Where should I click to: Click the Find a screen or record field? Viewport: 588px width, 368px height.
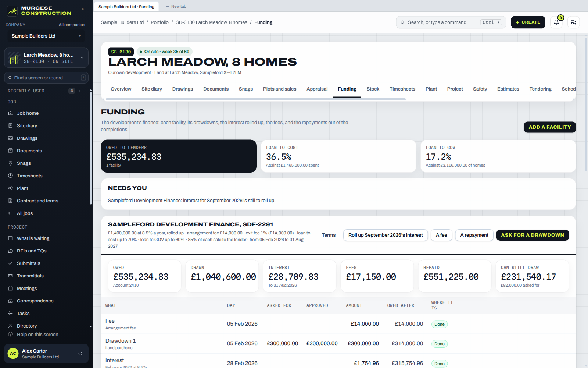[46, 78]
